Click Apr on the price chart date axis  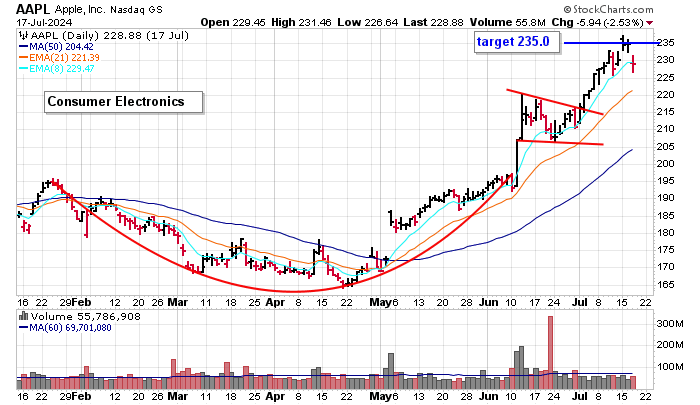point(275,302)
